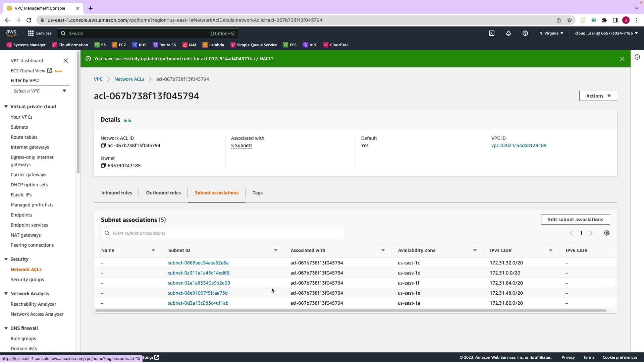The width and height of the screenshot is (644, 362).
Task: Collapse the Virtual private cloud section
Action: [6, 107]
